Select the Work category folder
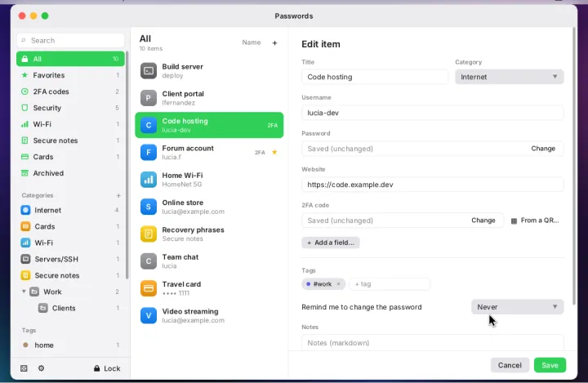Viewport: 588px width, 383px height. 70,292
